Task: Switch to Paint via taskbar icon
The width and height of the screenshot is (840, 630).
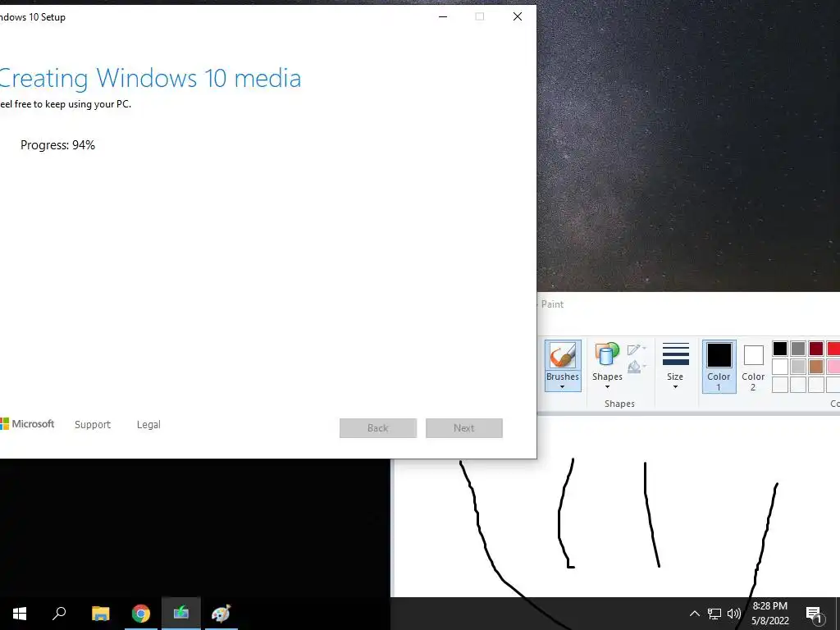Action: pos(221,614)
